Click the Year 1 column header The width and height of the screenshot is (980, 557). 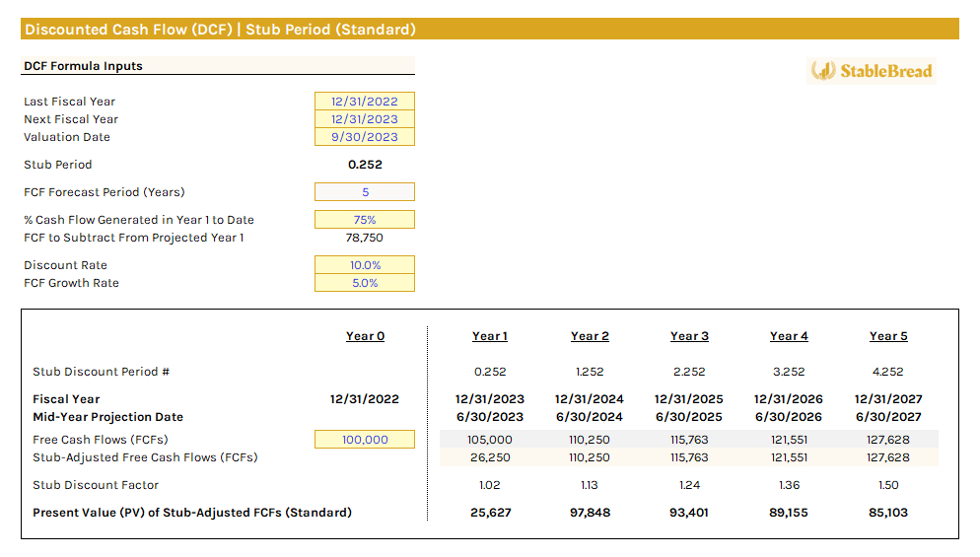pos(490,336)
